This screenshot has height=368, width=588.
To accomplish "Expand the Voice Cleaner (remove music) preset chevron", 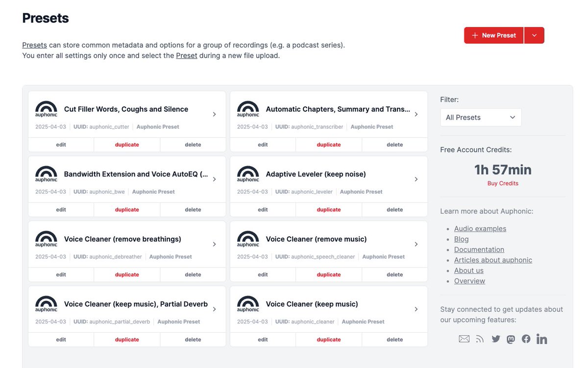I will [x=416, y=244].
